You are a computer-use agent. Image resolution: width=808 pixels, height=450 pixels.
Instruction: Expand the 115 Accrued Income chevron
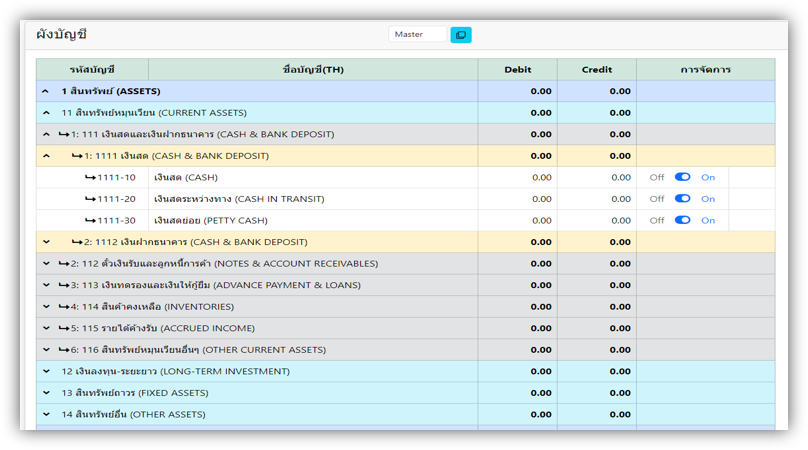[46, 328]
